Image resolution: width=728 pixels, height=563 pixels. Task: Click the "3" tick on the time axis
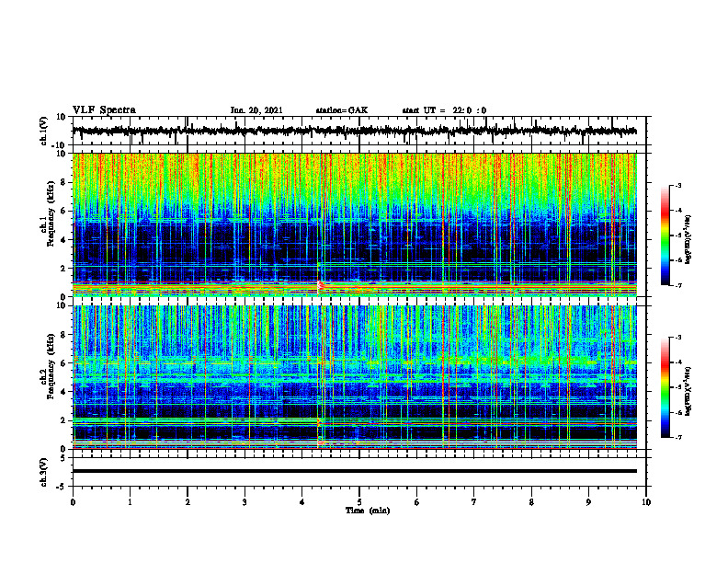click(245, 502)
